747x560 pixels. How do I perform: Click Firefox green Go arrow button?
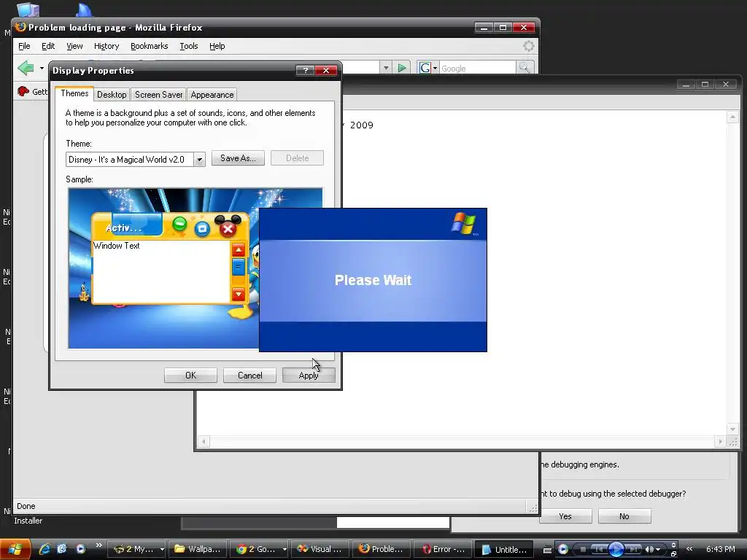402,68
